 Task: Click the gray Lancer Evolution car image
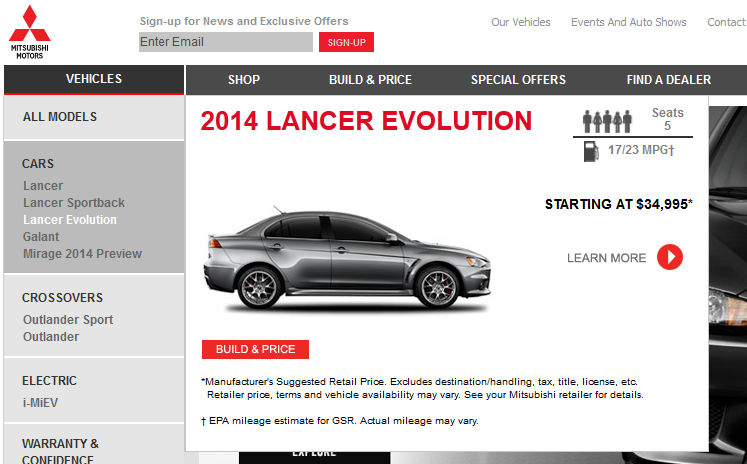tap(347, 260)
